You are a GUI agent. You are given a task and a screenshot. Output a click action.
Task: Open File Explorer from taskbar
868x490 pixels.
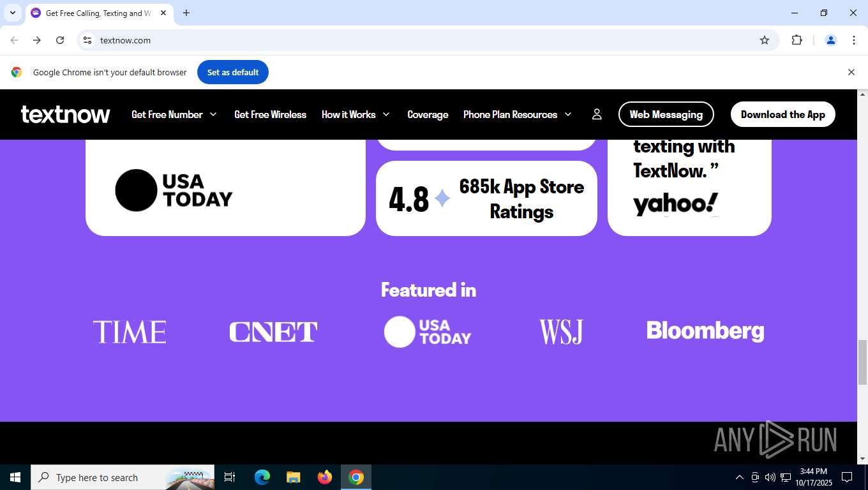pyautogui.click(x=293, y=477)
